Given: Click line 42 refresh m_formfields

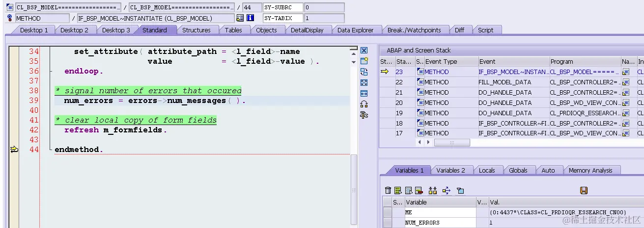Looking at the screenshot, I should 116,130.
